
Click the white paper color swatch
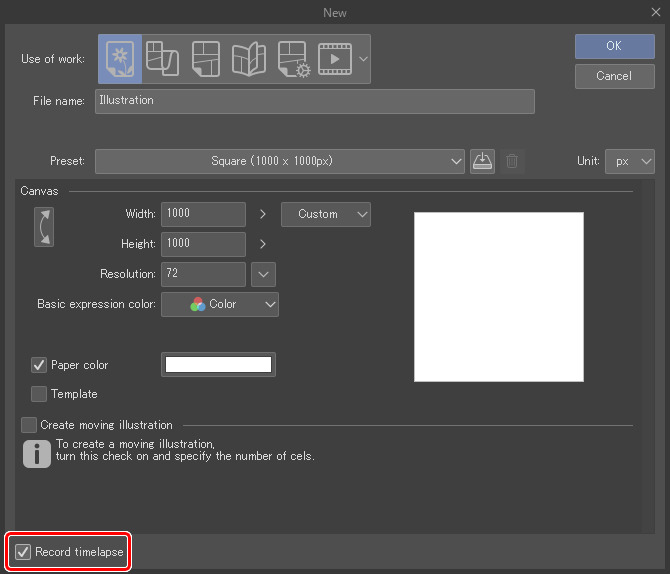click(218, 365)
